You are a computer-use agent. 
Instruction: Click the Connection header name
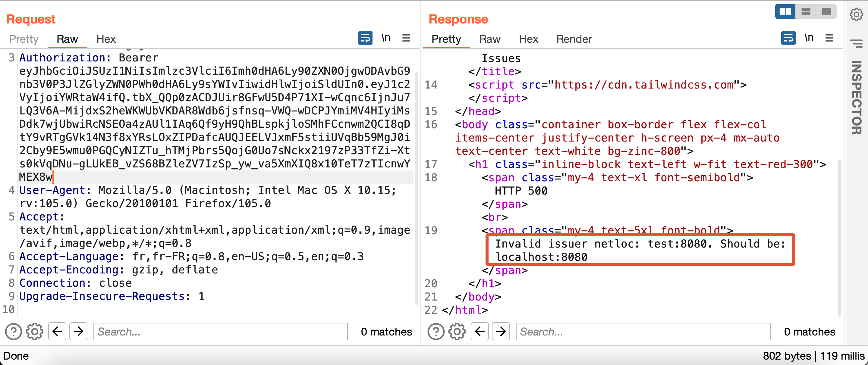pos(52,283)
